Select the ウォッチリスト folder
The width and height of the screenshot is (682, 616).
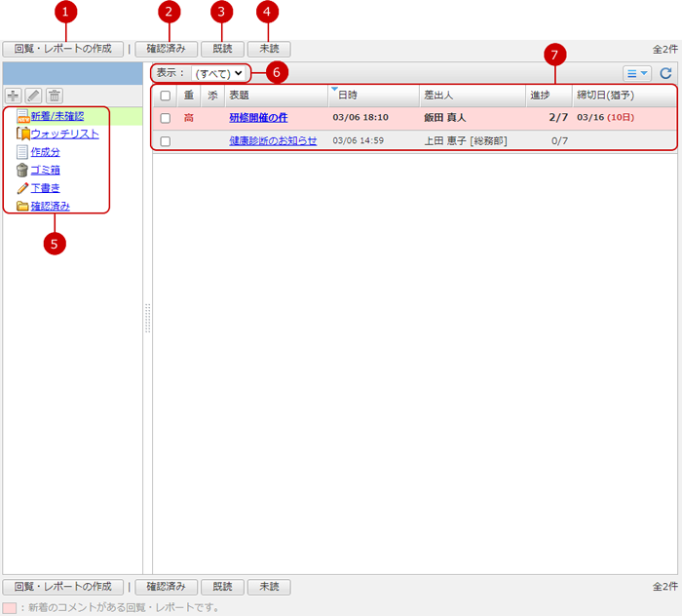(64, 134)
